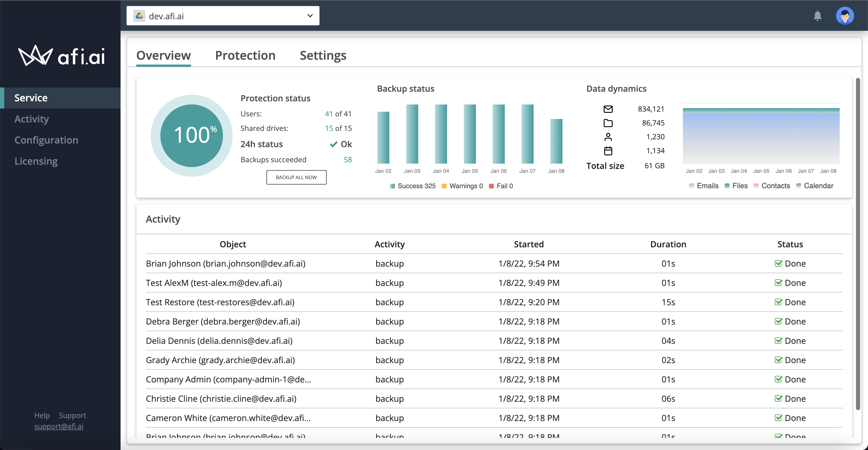Click the 1/8/22, 9:20 PM started time
868x450 pixels.
[529, 302]
